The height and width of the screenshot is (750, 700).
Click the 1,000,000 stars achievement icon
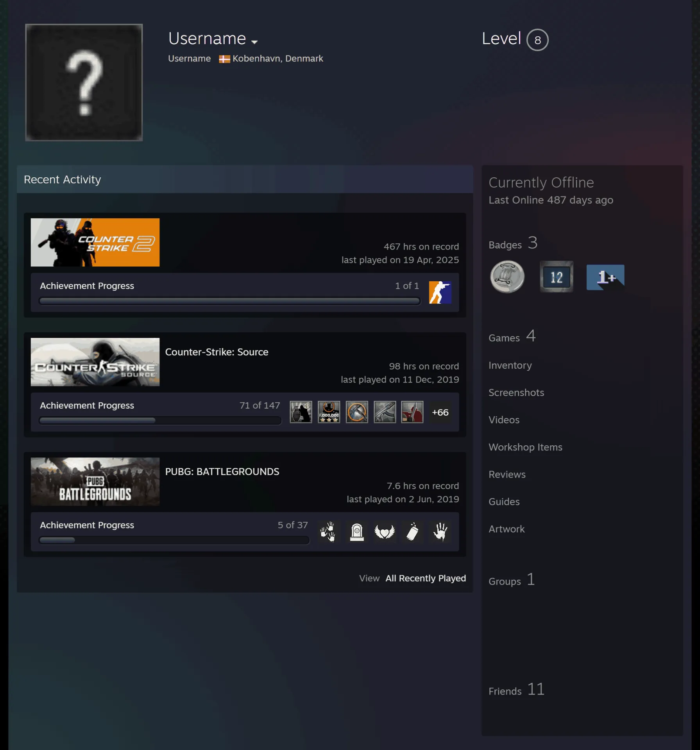coord(329,412)
